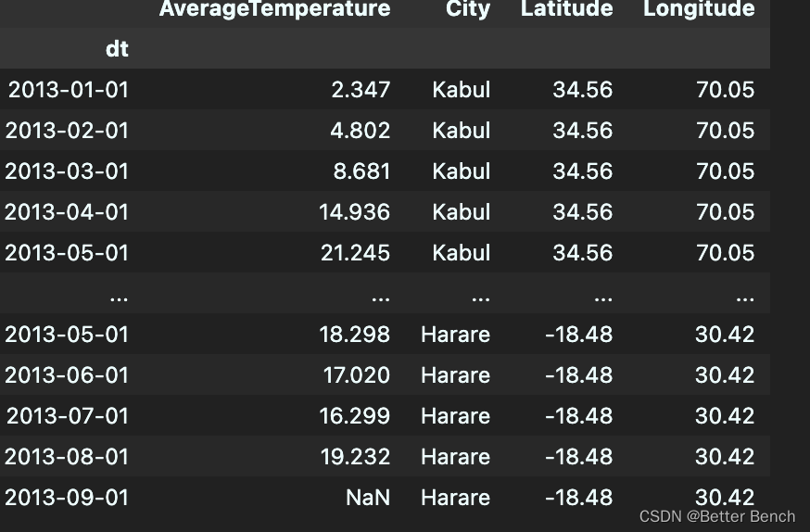Select temperature value 19.232
The width and height of the screenshot is (810, 532).
tap(355, 457)
